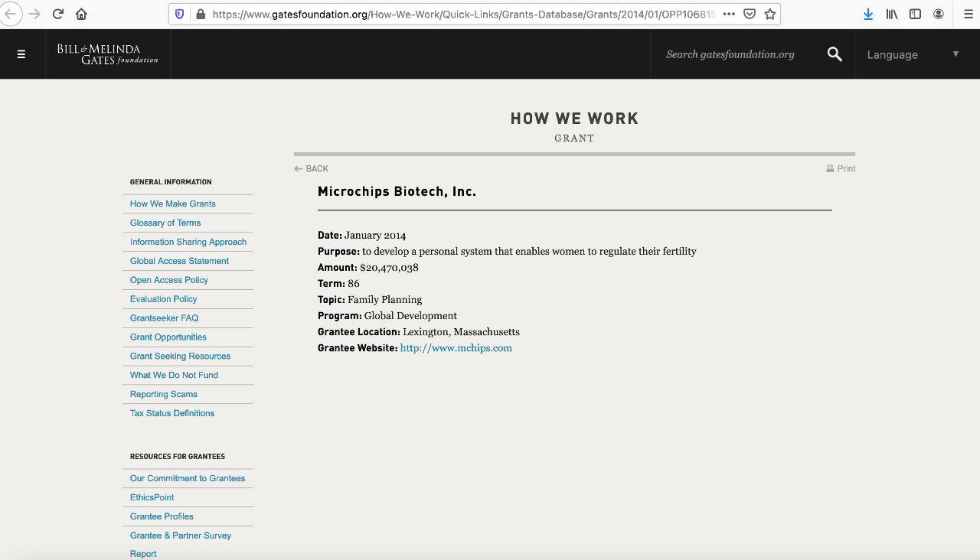Open Reporting Scams link

pos(164,395)
